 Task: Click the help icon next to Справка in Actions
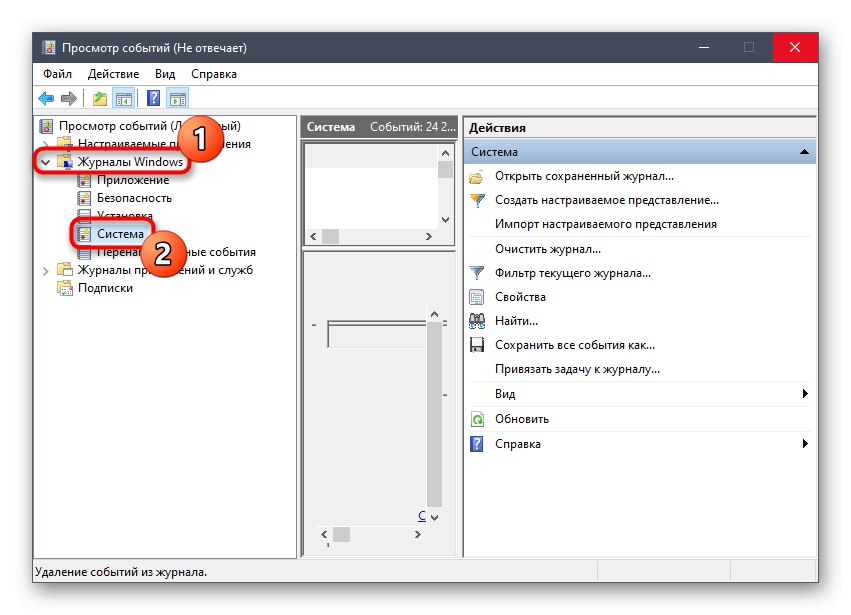point(477,444)
